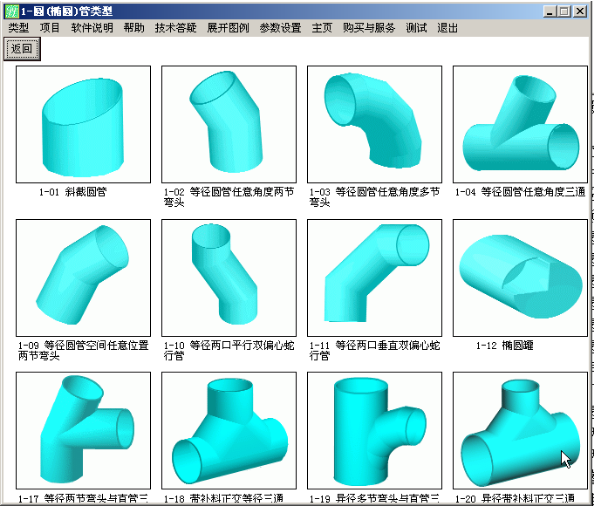Select the 1-18 equal tee with gusset
The height and width of the screenshot is (506, 594).
[229, 431]
